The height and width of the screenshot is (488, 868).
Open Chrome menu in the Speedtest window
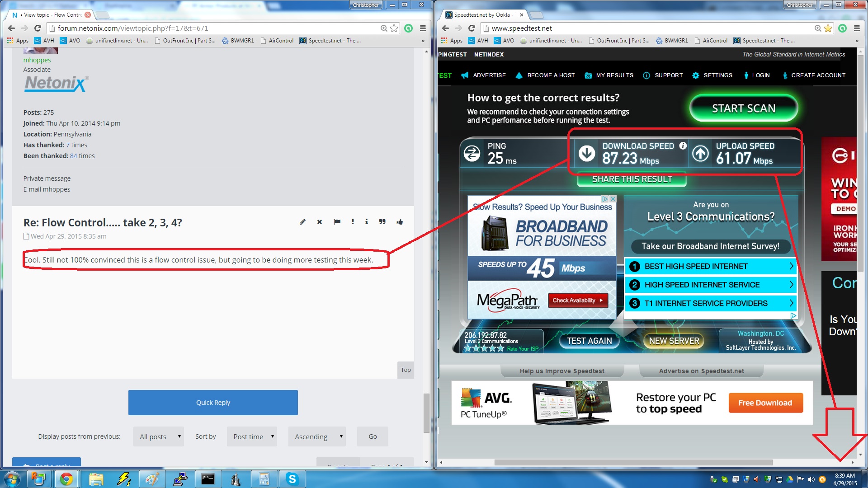(857, 28)
